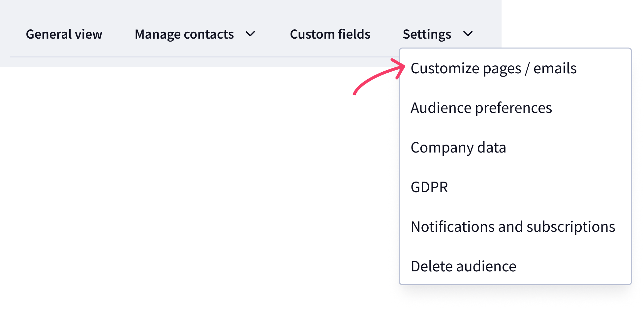Open the GDPR settings entry
The image size is (644, 309).
[429, 187]
